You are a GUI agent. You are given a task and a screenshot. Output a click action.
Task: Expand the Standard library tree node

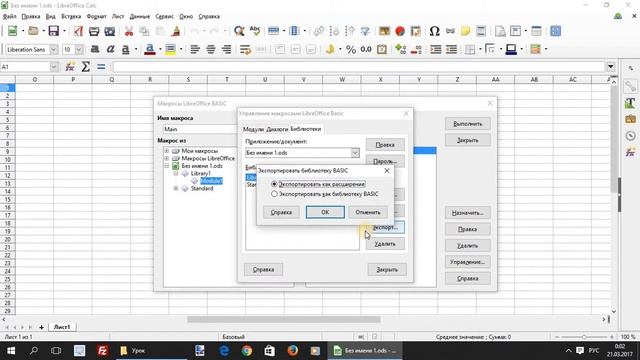pyautogui.click(x=176, y=189)
